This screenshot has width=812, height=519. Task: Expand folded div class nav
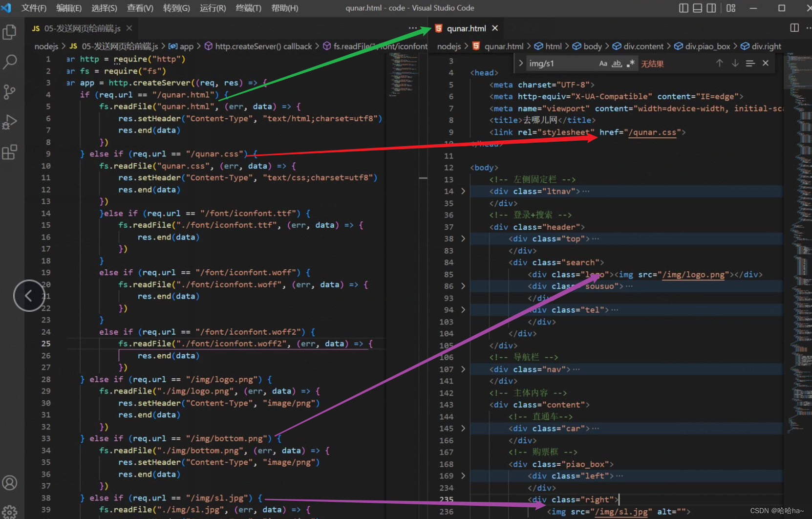463,369
